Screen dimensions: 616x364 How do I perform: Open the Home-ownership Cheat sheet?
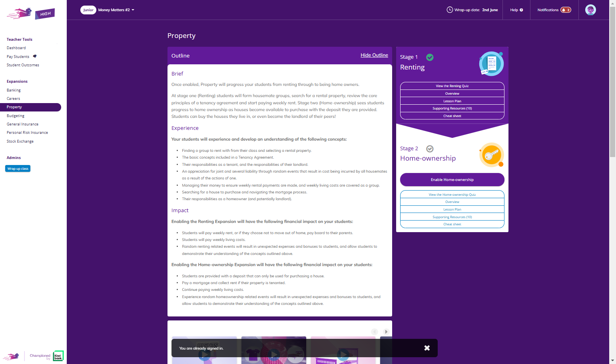click(452, 224)
